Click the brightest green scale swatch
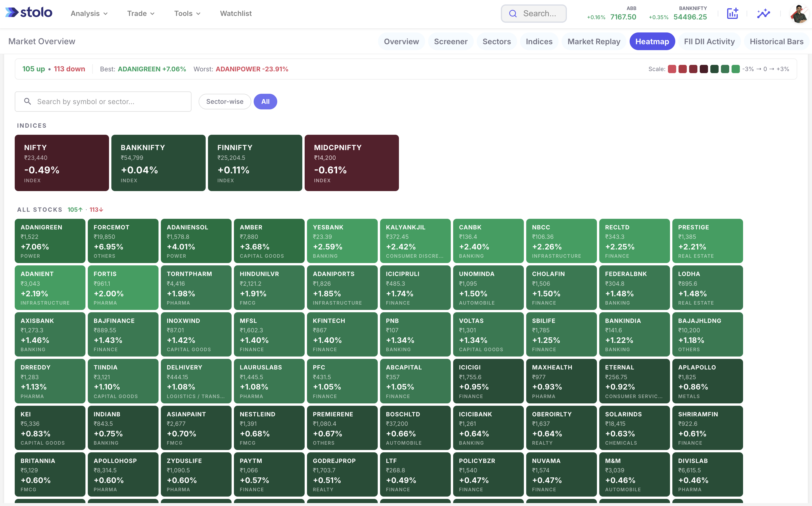812x506 pixels. pyautogui.click(x=735, y=69)
